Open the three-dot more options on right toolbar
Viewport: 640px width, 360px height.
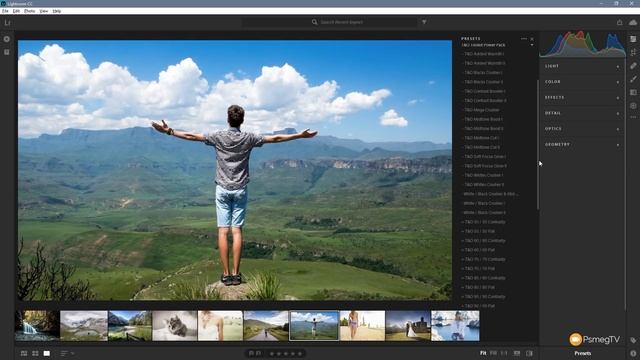tap(633, 117)
